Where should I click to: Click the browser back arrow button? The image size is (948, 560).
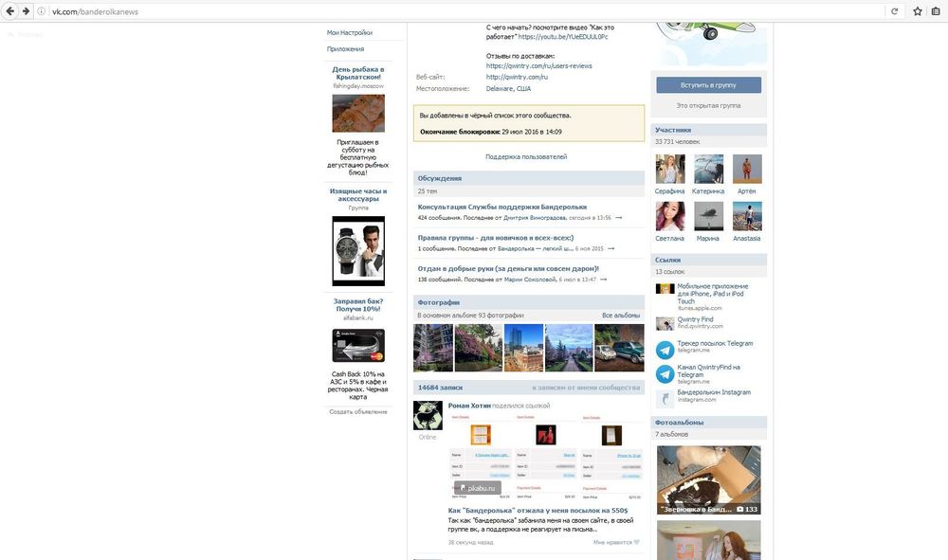pyautogui.click(x=9, y=11)
